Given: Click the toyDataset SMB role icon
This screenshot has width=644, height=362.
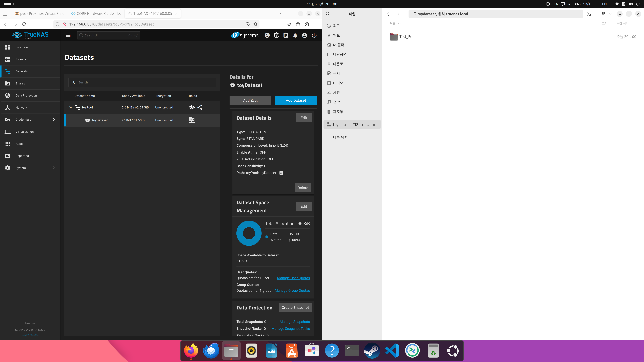Looking at the screenshot, I should point(191,120).
